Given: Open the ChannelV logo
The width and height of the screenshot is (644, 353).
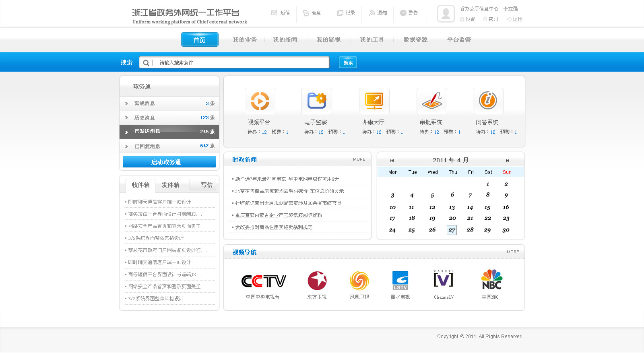Looking at the screenshot, I should (443, 279).
